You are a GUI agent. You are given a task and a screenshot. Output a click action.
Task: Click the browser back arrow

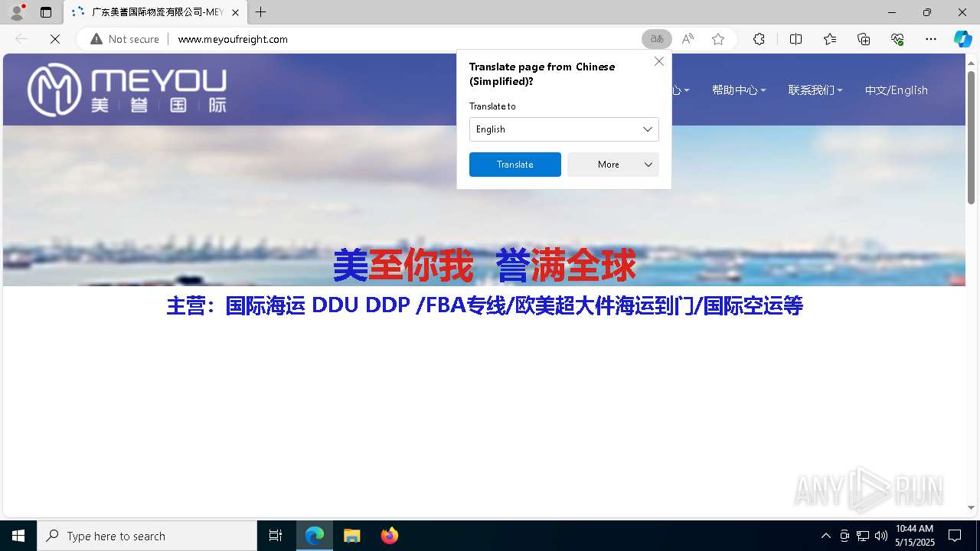point(21,39)
